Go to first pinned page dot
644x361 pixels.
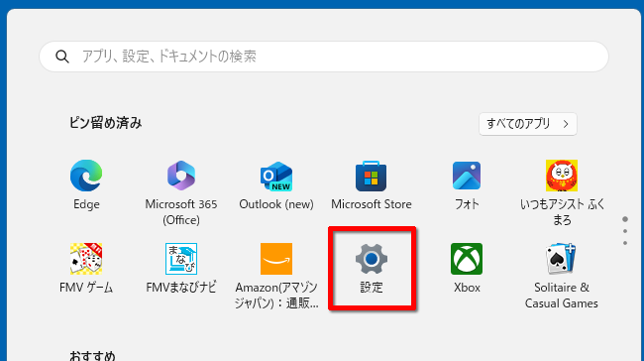point(625,219)
